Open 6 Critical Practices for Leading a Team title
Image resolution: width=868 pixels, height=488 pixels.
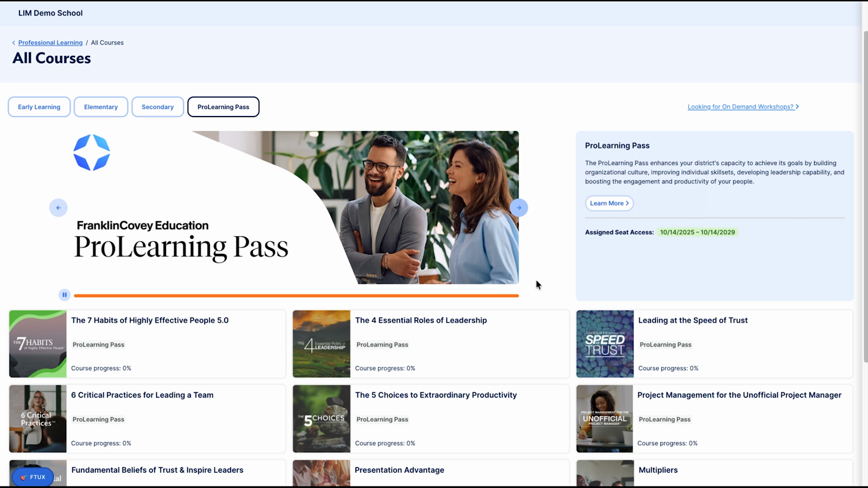[142, 395]
